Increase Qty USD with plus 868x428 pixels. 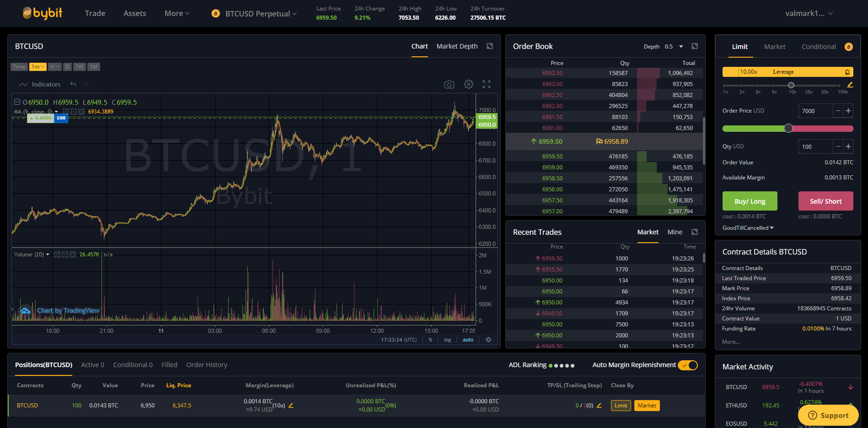pos(848,146)
